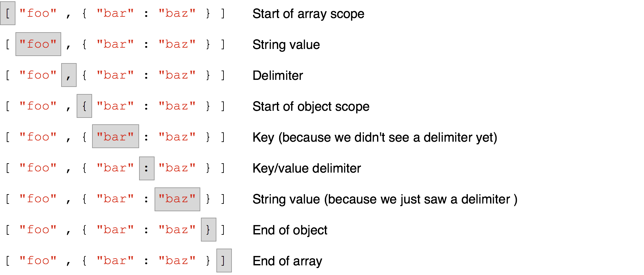Click the highlighted "baz" value token
Image resolution: width=644 pixels, height=275 pixels.
pyautogui.click(x=177, y=199)
